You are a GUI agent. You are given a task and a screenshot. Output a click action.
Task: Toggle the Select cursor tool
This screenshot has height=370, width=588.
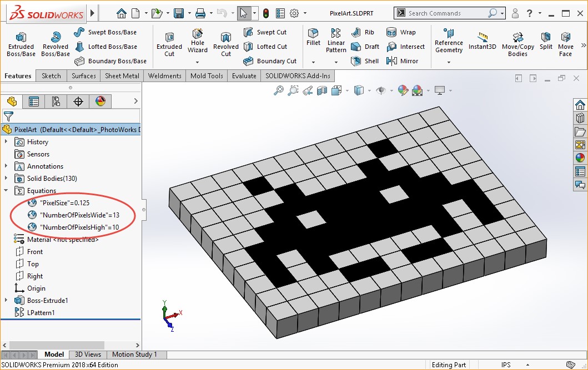243,13
